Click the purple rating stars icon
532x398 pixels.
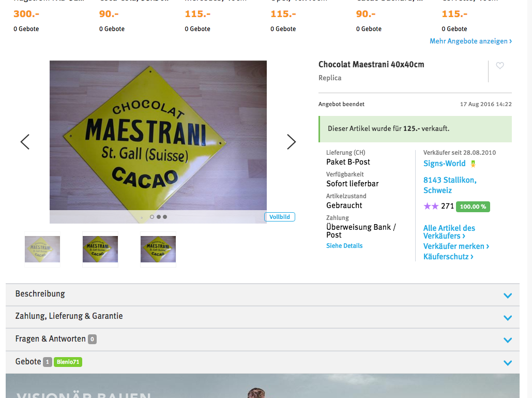(x=431, y=206)
